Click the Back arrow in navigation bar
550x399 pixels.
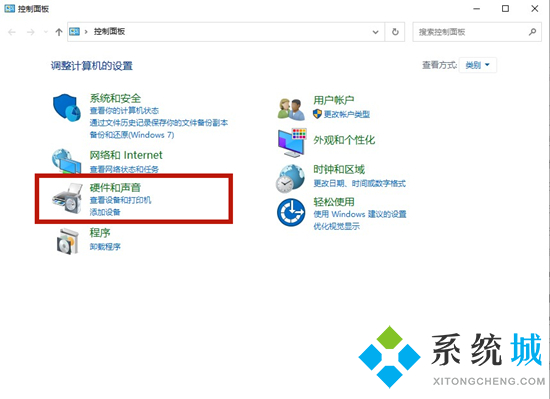point(12,32)
